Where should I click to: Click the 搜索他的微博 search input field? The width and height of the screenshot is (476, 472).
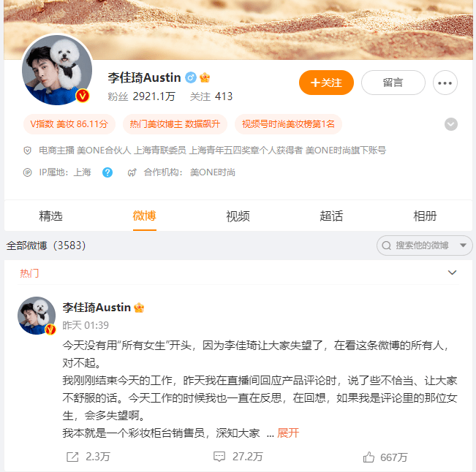pyautogui.click(x=422, y=245)
